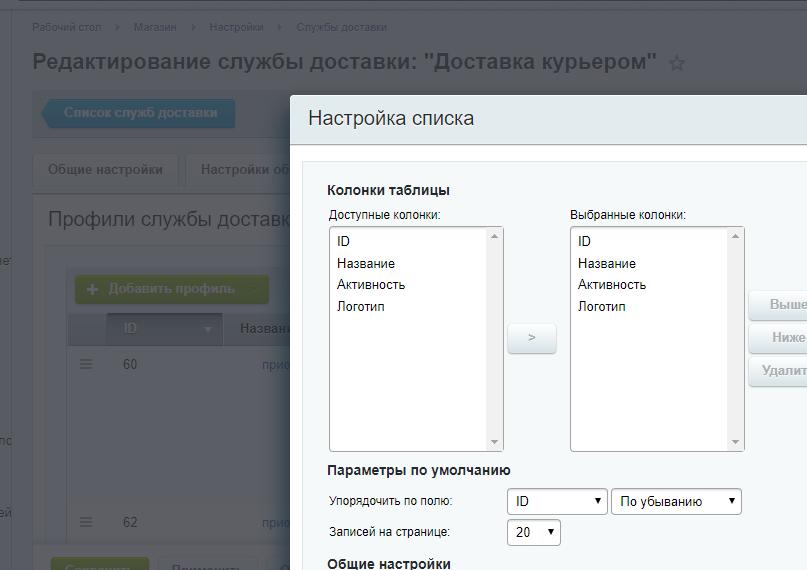807x570 pixels.
Task: Click the cell with ID 62
Action: click(x=130, y=523)
